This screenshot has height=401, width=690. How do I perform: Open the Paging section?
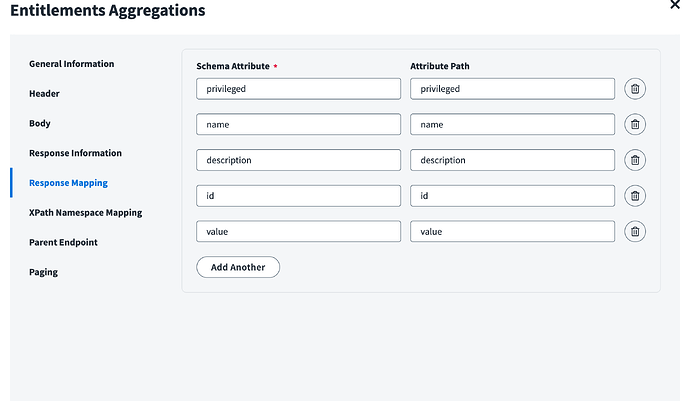coord(44,272)
